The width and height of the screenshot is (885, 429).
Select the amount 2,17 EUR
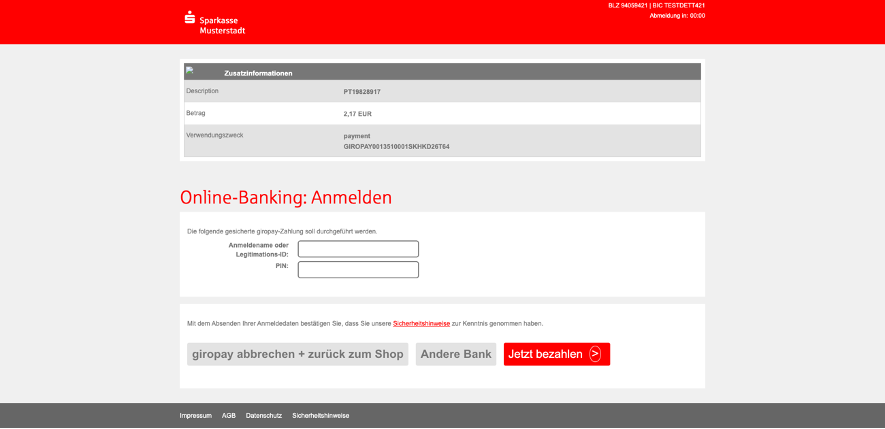(357, 114)
